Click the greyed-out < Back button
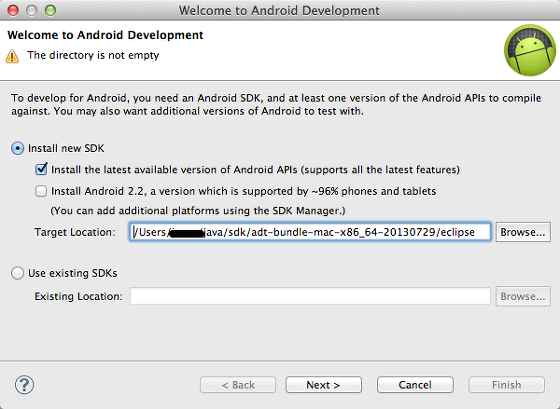The width and height of the screenshot is (560, 409). [238, 385]
